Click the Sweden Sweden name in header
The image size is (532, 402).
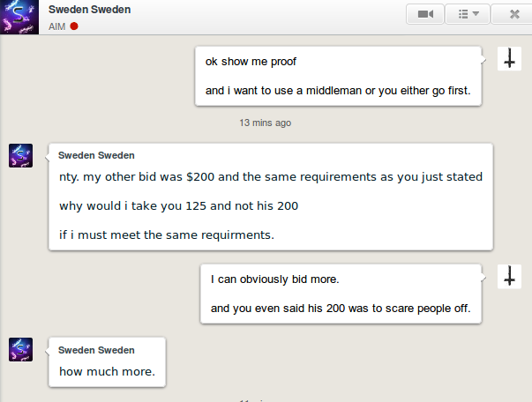click(x=90, y=10)
